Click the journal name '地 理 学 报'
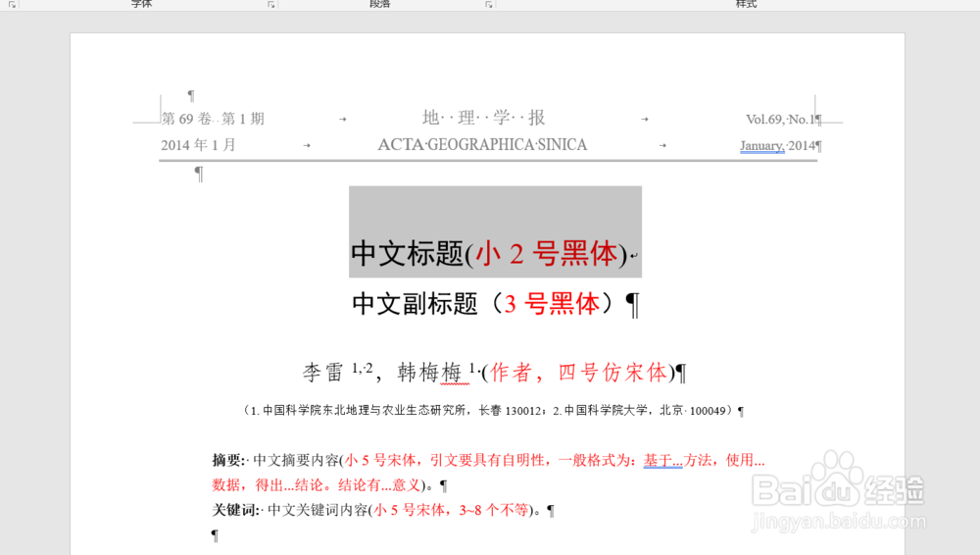980x555 pixels. [x=484, y=117]
